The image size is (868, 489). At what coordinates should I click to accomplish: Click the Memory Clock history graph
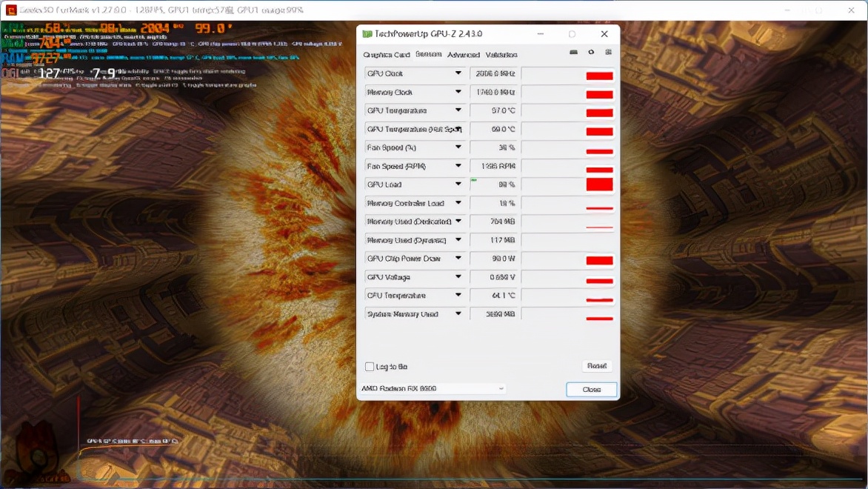coord(567,93)
